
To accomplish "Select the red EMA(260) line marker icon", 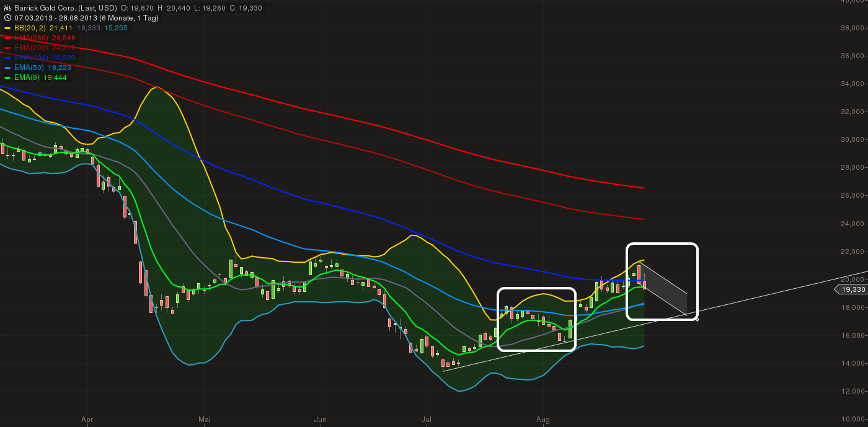I will coord(6,38).
